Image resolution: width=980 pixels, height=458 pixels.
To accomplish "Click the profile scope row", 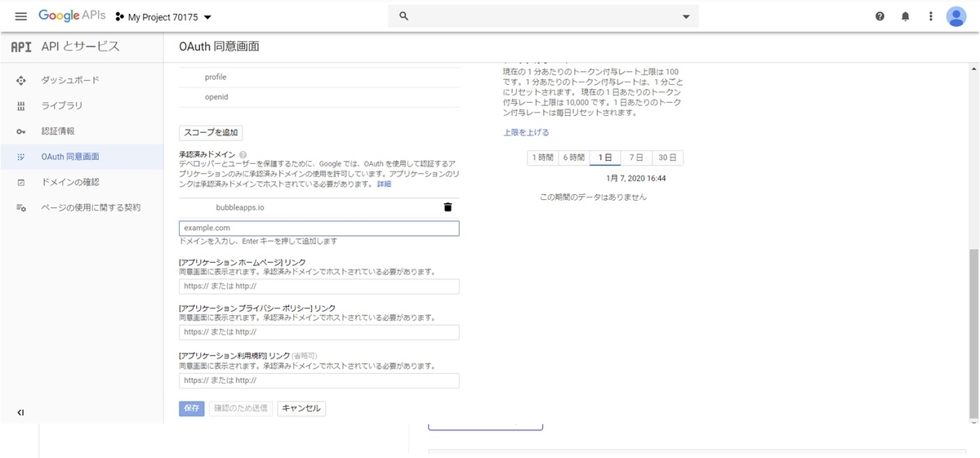I will tap(319, 77).
